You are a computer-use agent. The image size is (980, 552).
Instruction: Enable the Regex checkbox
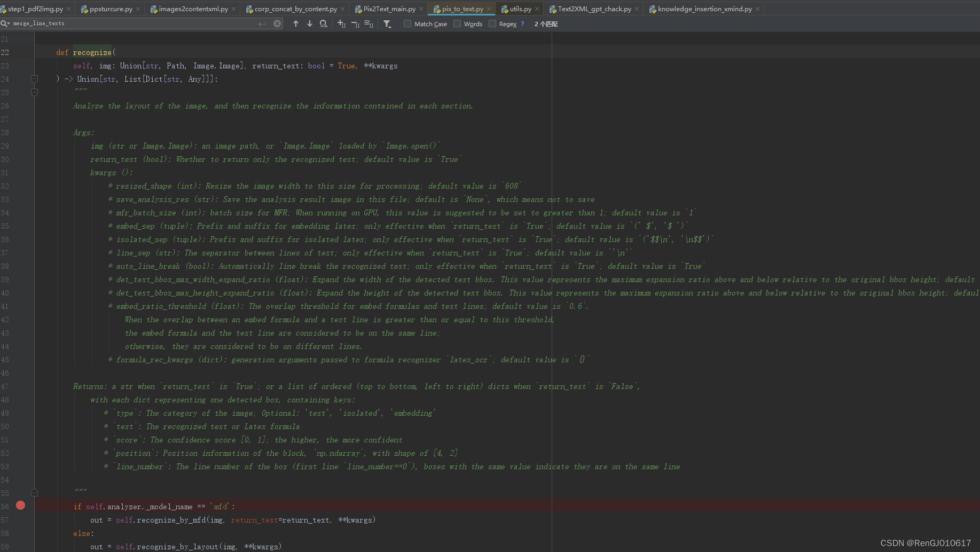point(492,24)
